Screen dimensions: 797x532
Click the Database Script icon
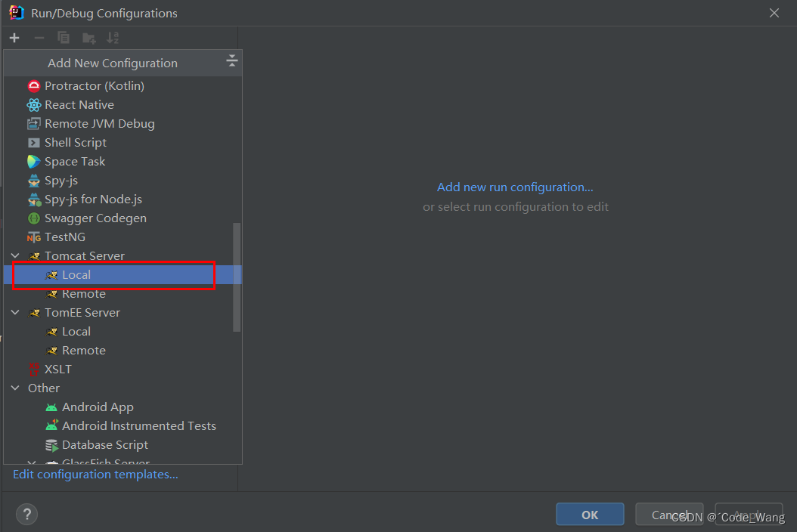[x=51, y=445]
